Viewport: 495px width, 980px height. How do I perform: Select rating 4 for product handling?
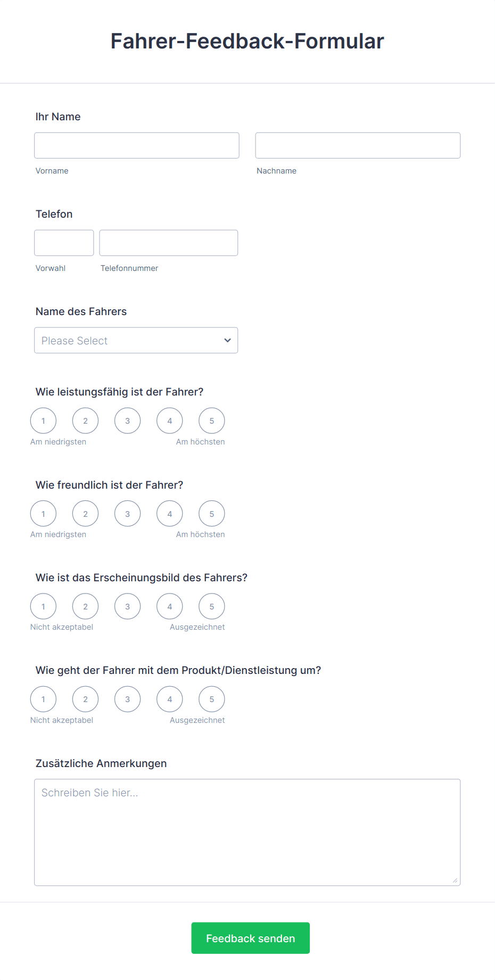[x=169, y=699]
